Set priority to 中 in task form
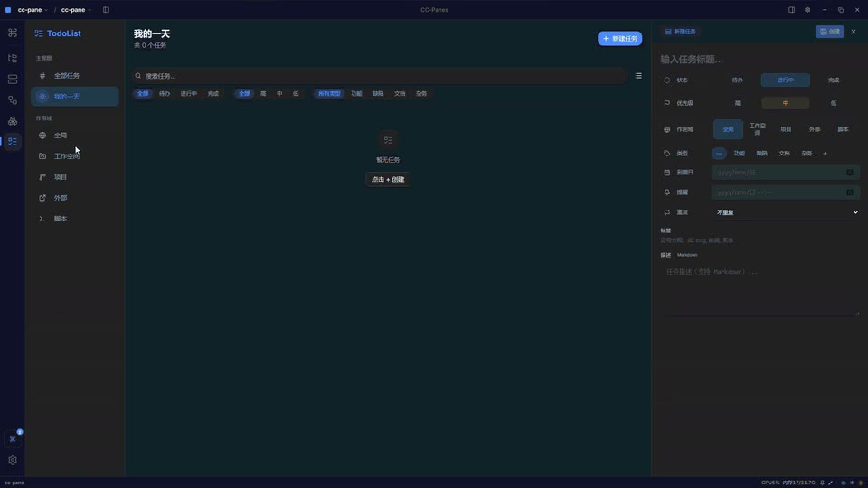The width and height of the screenshot is (868, 488). 786,103
